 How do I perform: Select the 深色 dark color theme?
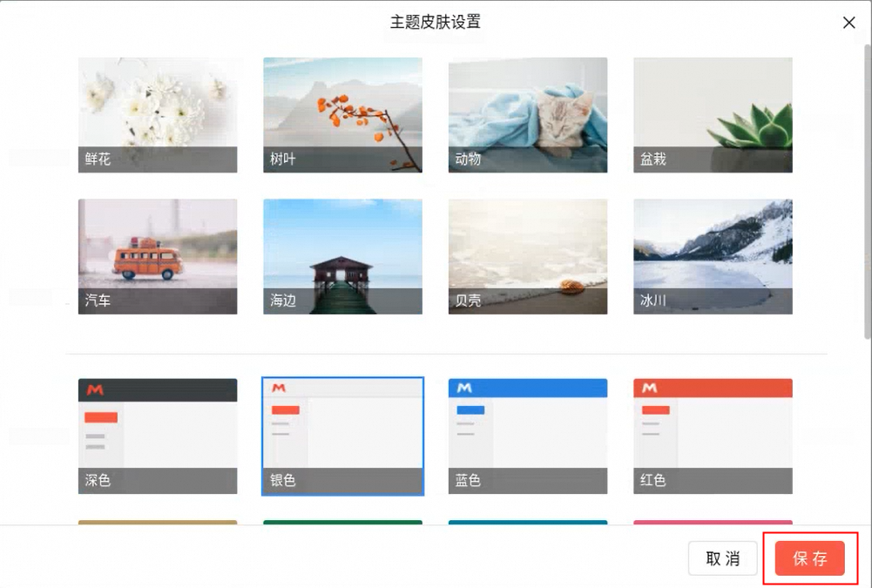click(157, 436)
